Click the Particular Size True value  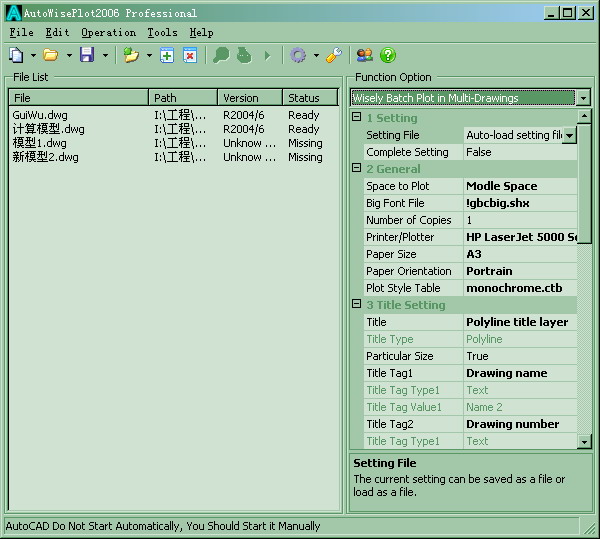coord(520,356)
